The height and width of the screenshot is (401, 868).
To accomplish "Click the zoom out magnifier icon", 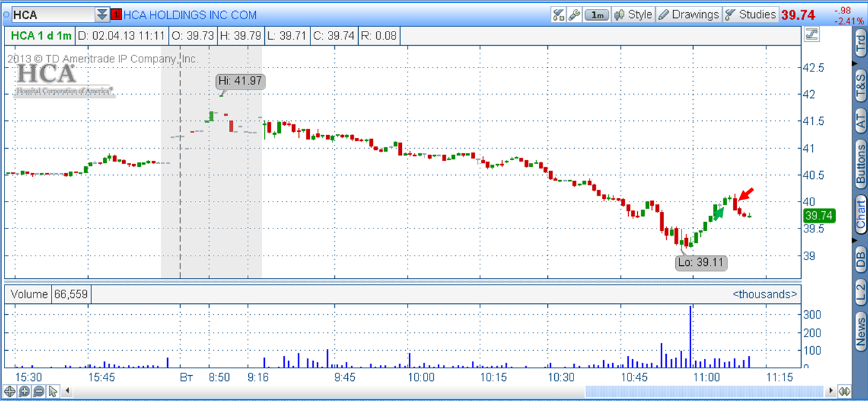I will (x=39, y=391).
